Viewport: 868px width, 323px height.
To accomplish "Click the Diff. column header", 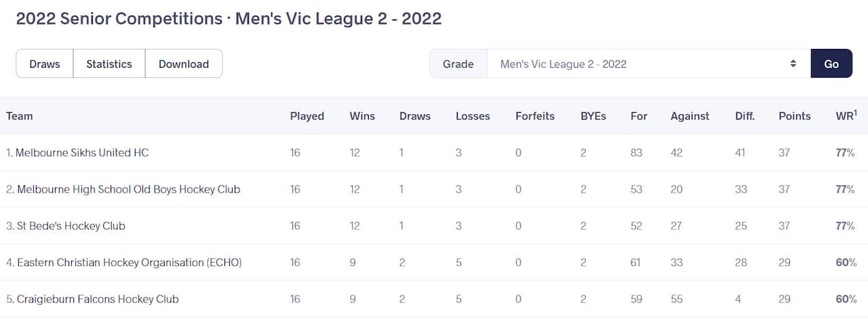I will click(x=745, y=116).
